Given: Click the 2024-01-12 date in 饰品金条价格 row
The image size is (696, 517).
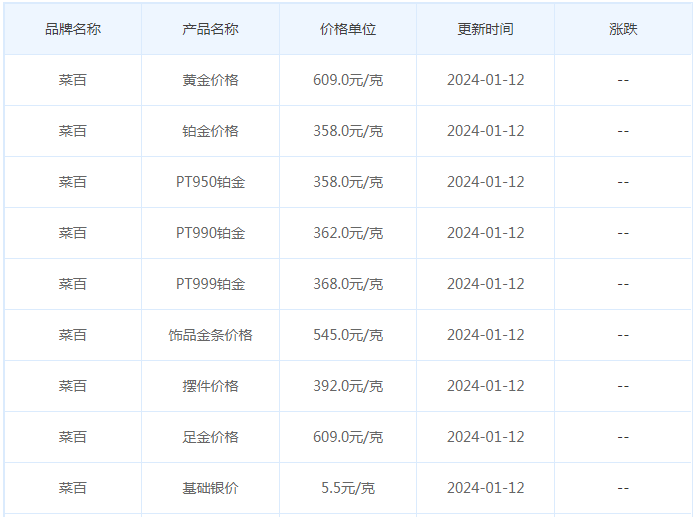Looking at the screenshot, I should coord(486,335).
